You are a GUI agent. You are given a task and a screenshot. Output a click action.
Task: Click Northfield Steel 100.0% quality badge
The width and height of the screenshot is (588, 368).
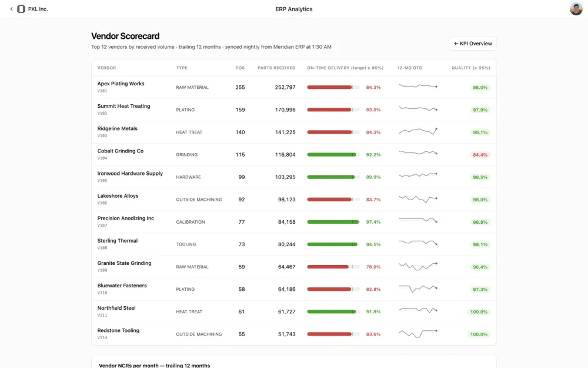[479, 312]
